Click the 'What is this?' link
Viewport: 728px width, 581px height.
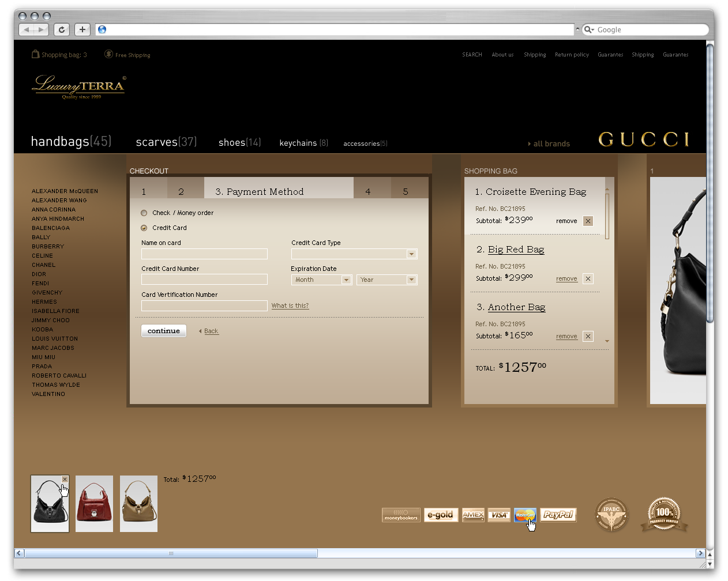click(290, 305)
